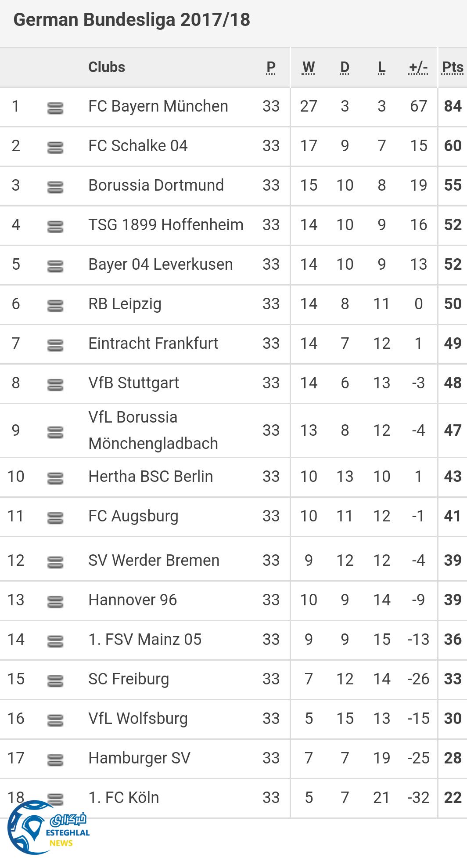Open the TSG 1899 Hoffenheim club link
Image resolution: width=467 pixels, height=868 pixels.
pyautogui.click(x=165, y=225)
